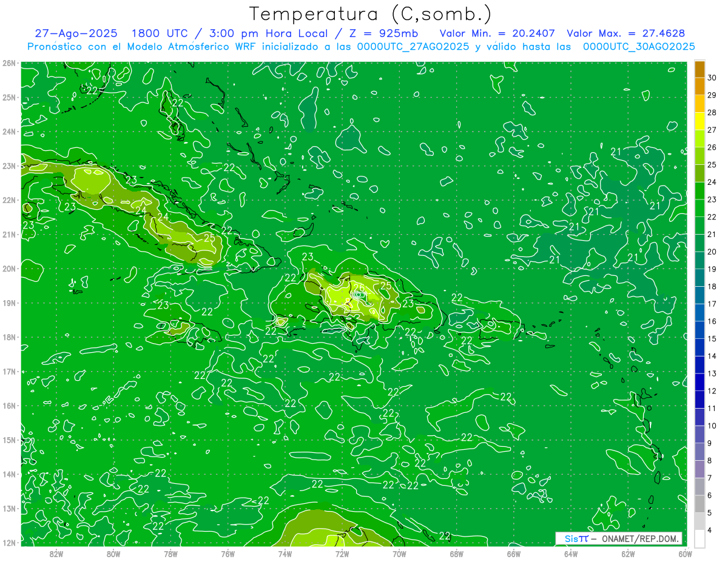
Task: Click the bright yellow swatch between 27 and 28
Action: point(699,121)
